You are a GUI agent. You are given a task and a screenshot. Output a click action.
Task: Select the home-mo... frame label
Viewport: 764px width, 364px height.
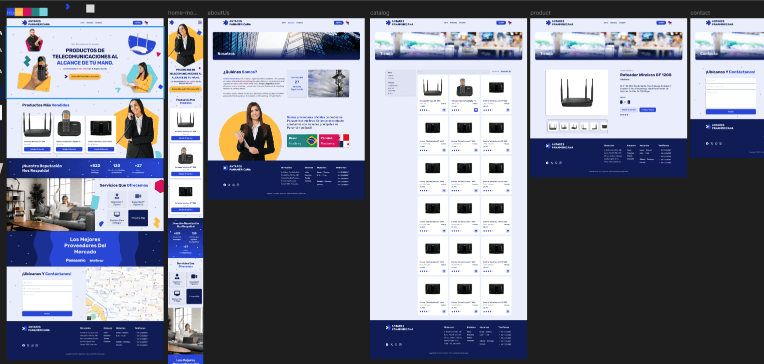(x=183, y=13)
